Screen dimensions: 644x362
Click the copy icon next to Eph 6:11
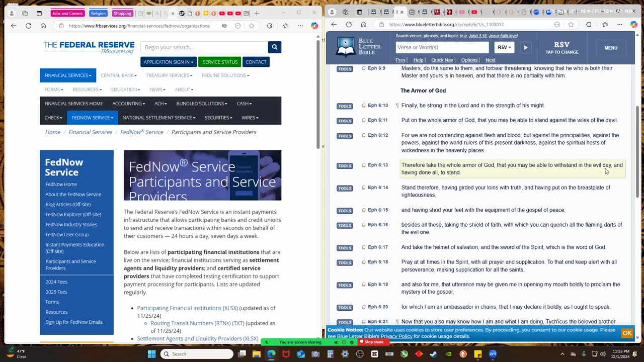click(364, 121)
